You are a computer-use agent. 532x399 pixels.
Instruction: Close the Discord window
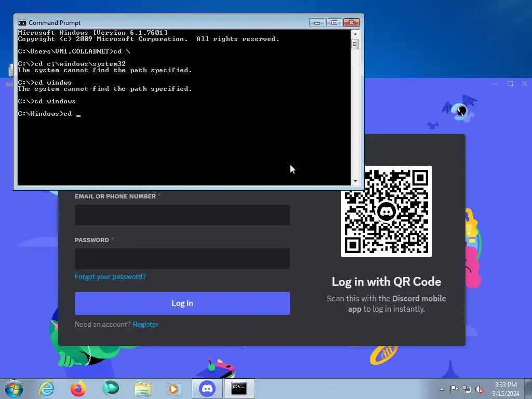tap(525, 84)
